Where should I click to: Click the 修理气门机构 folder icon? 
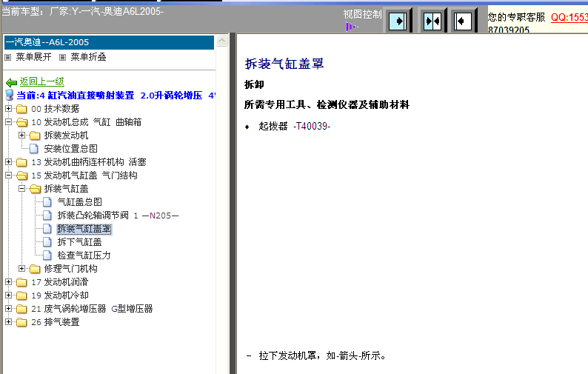[x=36, y=269]
